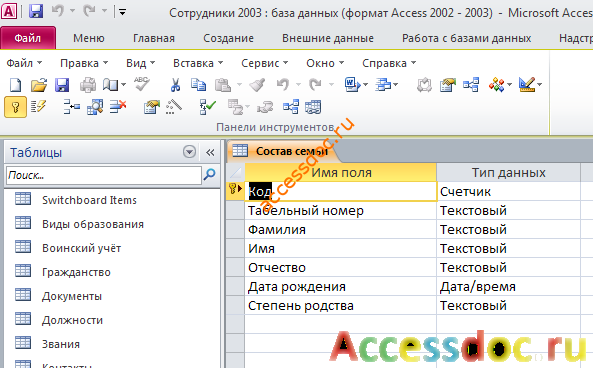Open the New Object dropdown arrow
Image resolution: width=593 pixels, height=368 pixels.
(x=509, y=85)
